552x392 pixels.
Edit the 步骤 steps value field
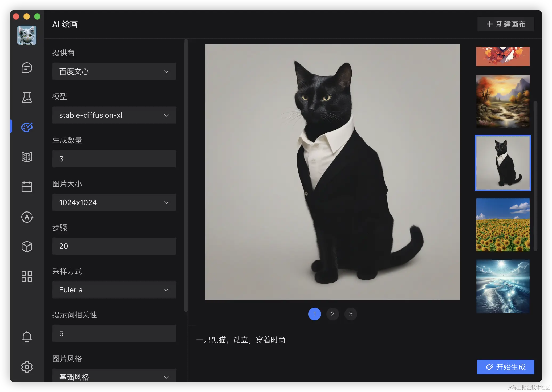114,246
